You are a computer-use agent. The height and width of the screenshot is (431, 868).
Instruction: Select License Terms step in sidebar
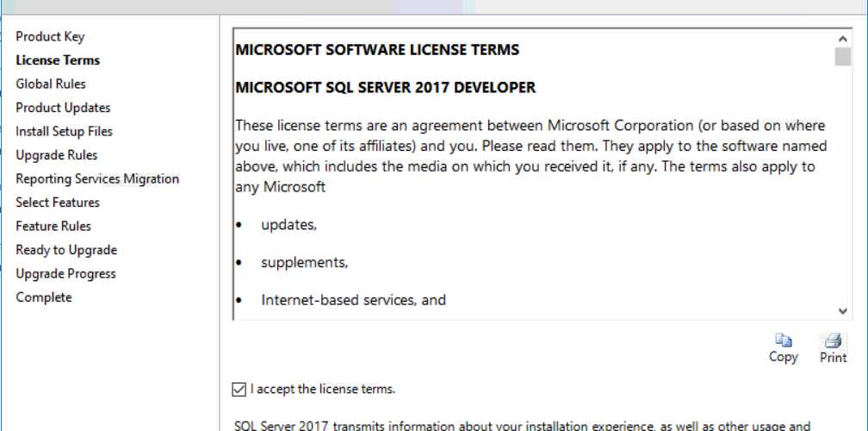tap(58, 60)
